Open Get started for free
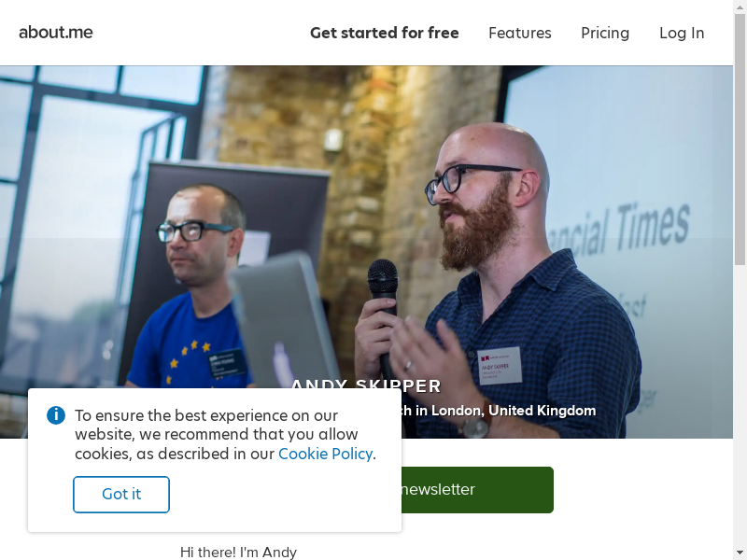This screenshot has width=747, height=560. [385, 33]
